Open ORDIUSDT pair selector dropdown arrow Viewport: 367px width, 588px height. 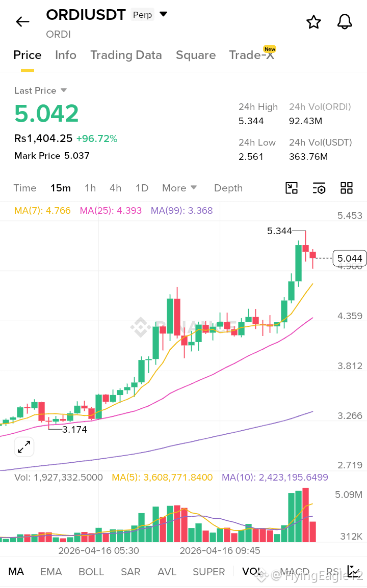(164, 14)
